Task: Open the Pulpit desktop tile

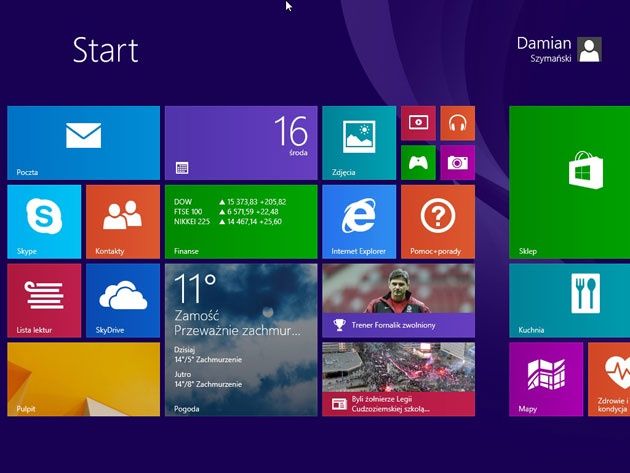Action: [84, 379]
